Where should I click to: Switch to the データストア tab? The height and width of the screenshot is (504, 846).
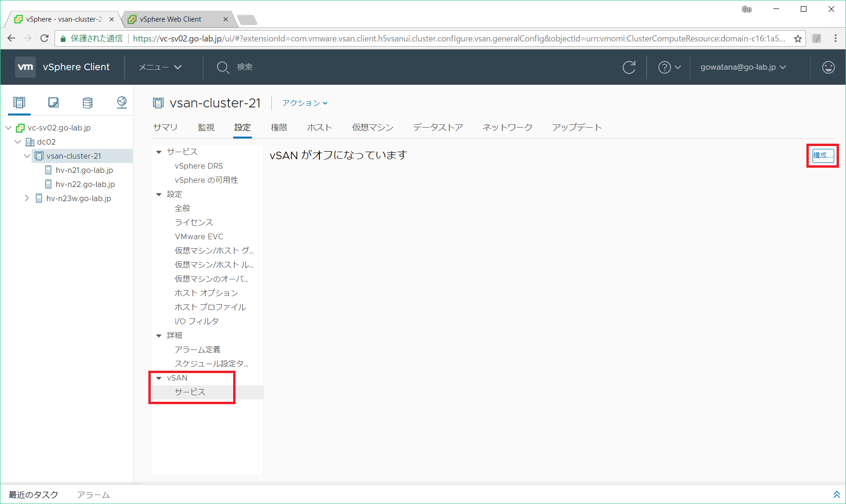click(x=438, y=127)
